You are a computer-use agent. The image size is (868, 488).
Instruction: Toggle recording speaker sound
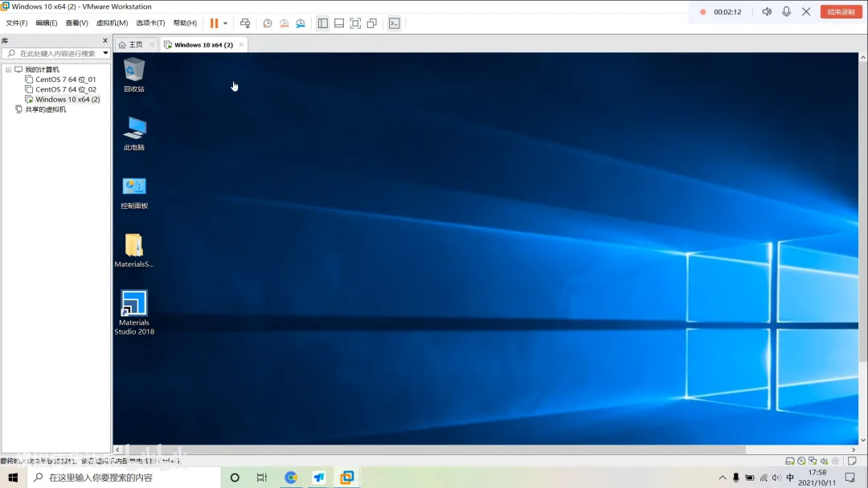767,11
